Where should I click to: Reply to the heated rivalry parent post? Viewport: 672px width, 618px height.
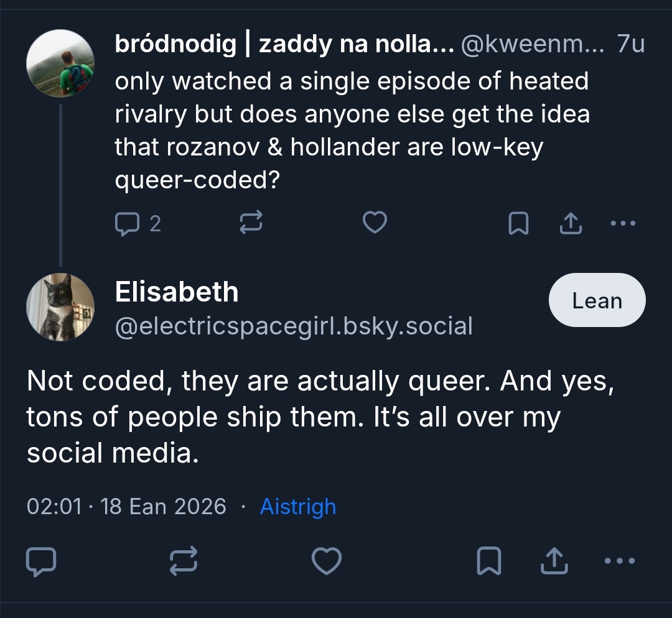tap(129, 223)
